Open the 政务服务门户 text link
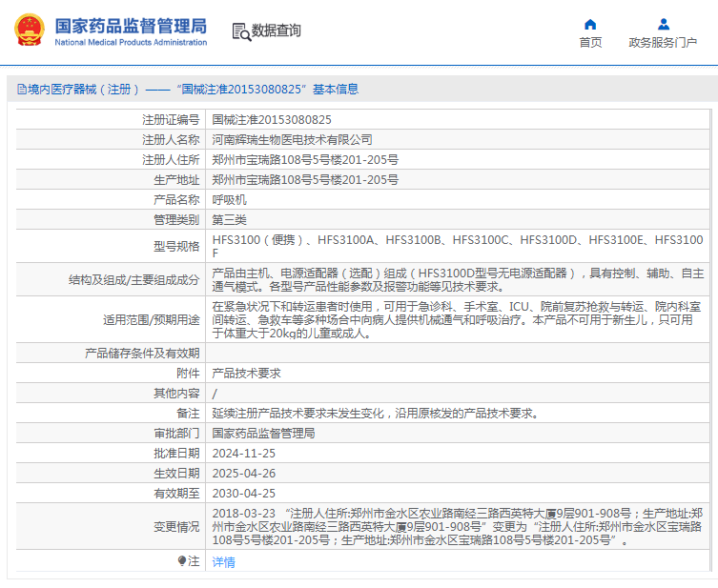Viewport: 718px width, 588px height. 663,42
